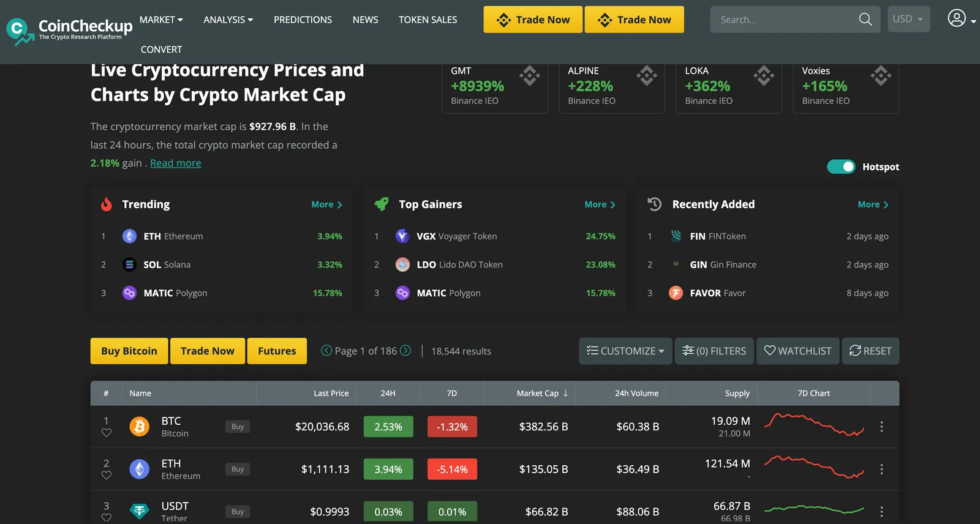Go to previous page arrow icon
This screenshot has height=524, width=980.
pos(326,351)
